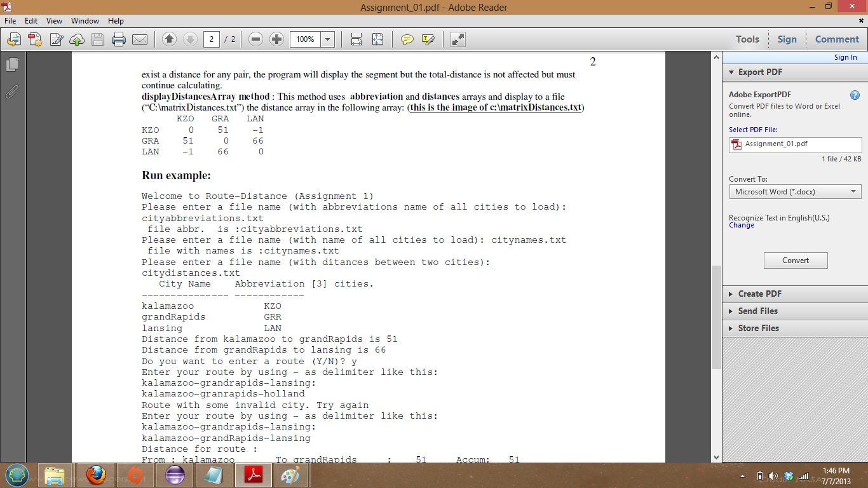This screenshot has width=868, height=488.
Task: Open the Edit menu
Action: [x=31, y=21]
